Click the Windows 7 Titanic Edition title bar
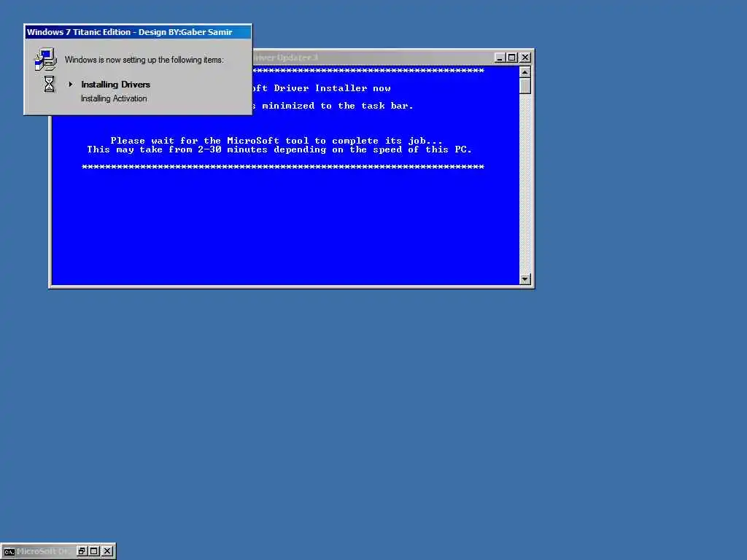The width and height of the screenshot is (747, 560). click(138, 32)
